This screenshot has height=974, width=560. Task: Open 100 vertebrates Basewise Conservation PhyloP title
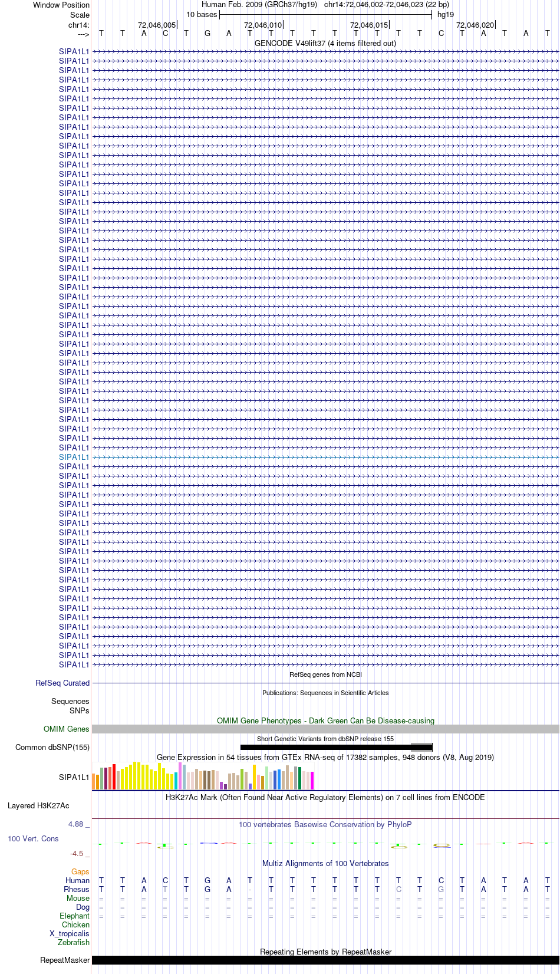click(325, 824)
